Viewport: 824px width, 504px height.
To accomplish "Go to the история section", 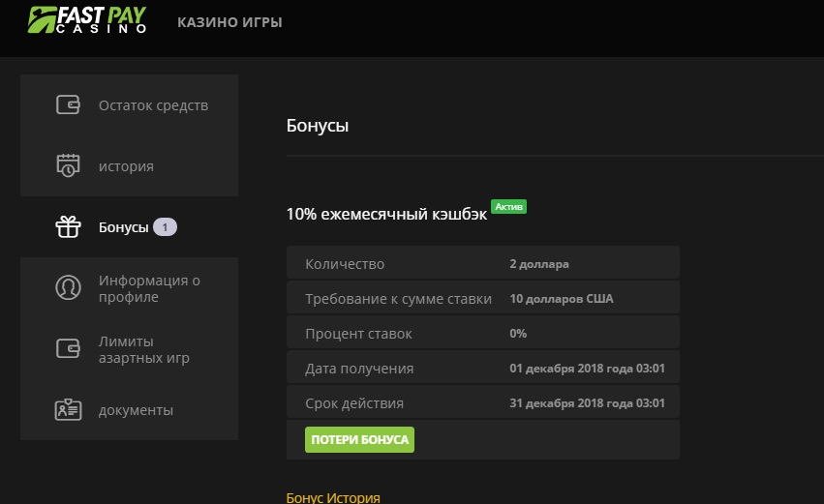I will point(126,166).
